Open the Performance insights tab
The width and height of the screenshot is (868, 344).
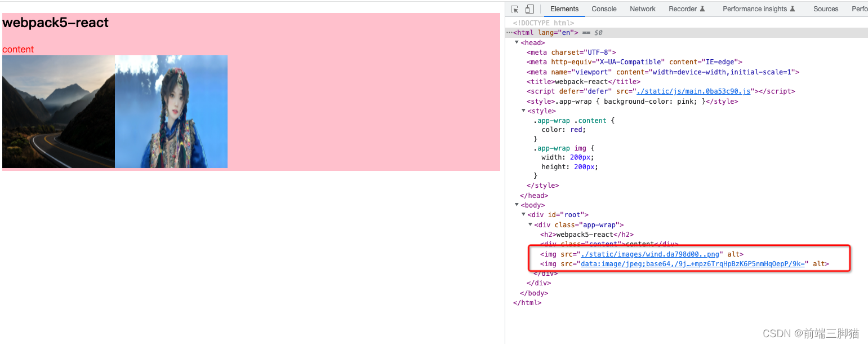coord(759,9)
